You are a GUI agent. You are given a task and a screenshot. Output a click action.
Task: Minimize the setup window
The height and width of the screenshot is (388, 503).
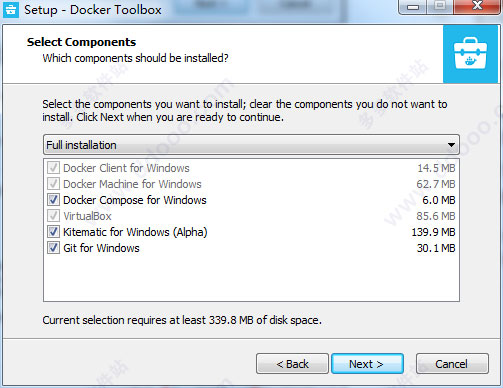(x=413, y=7)
